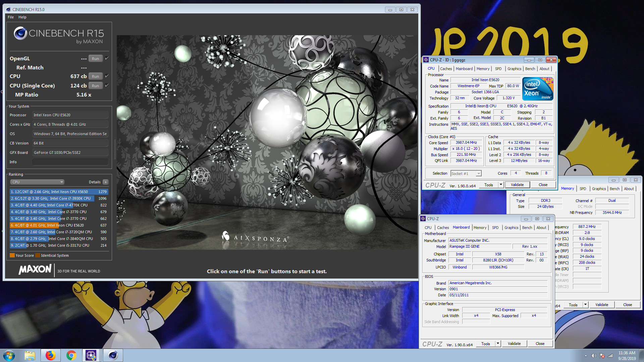
Task: Click CPU-Z title bar icon of ID window
Action: tap(426, 60)
